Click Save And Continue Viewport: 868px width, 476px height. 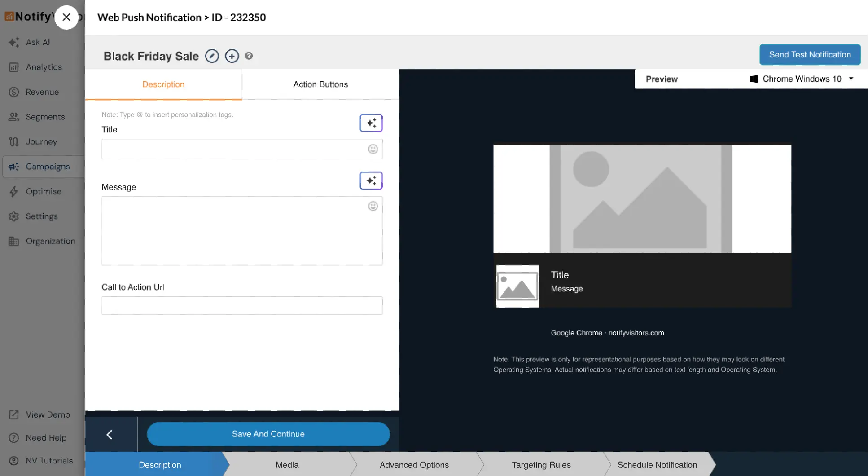pos(268,434)
